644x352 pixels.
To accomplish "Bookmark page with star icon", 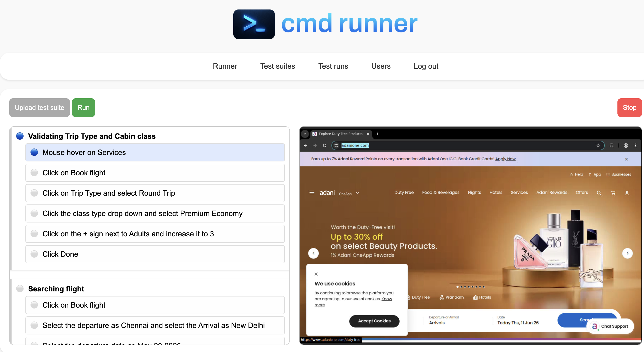I will [598, 145].
